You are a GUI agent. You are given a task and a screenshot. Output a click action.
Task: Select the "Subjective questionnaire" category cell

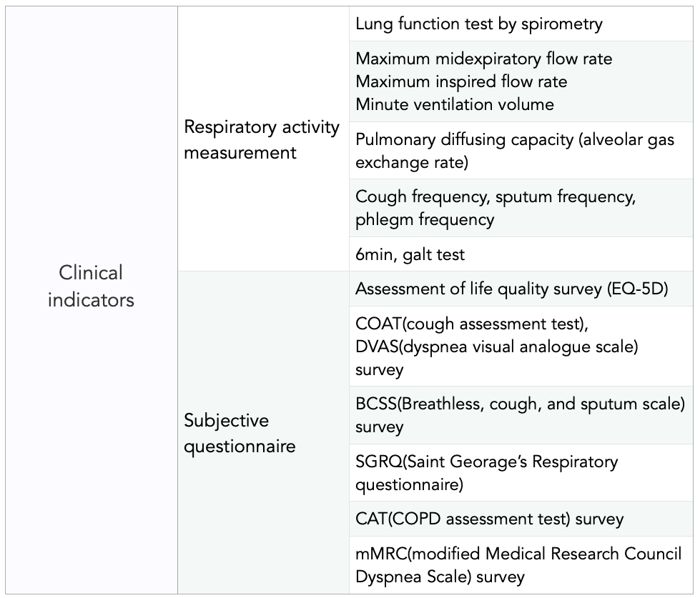pos(240,433)
